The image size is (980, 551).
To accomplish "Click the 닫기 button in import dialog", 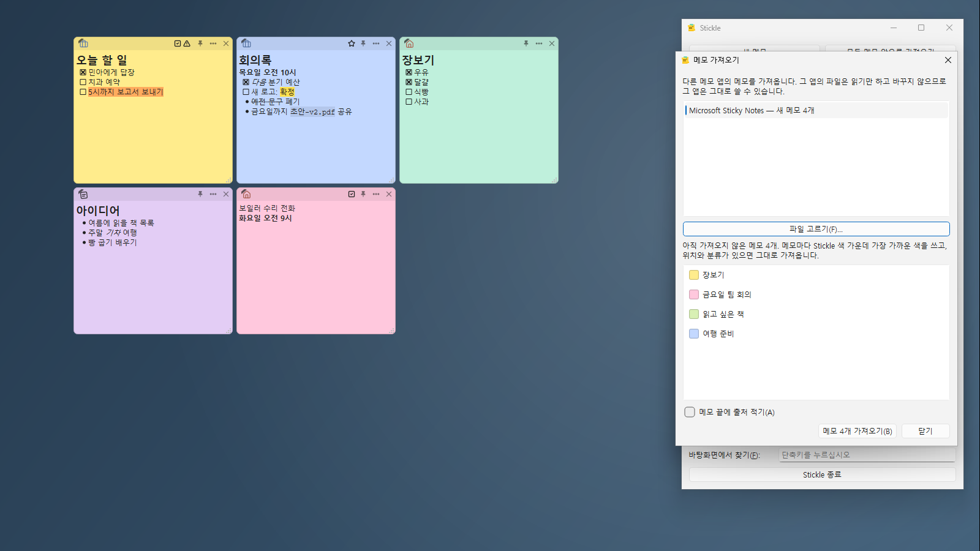I will (925, 431).
